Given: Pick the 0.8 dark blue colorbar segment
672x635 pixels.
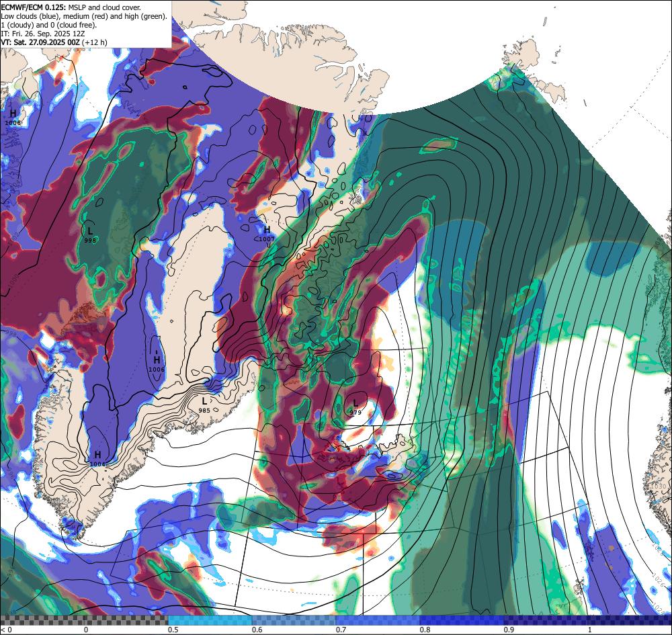Looking at the screenshot, I should [x=462, y=620].
